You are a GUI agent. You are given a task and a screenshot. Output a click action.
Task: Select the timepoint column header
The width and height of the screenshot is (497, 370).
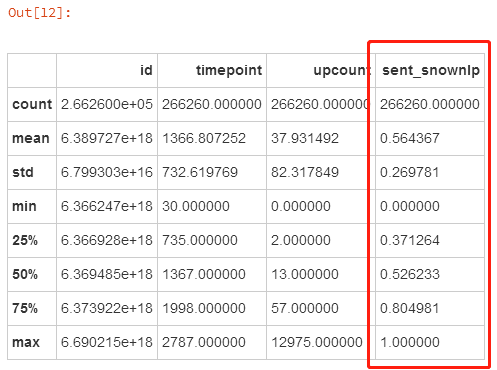(x=229, y=70)
